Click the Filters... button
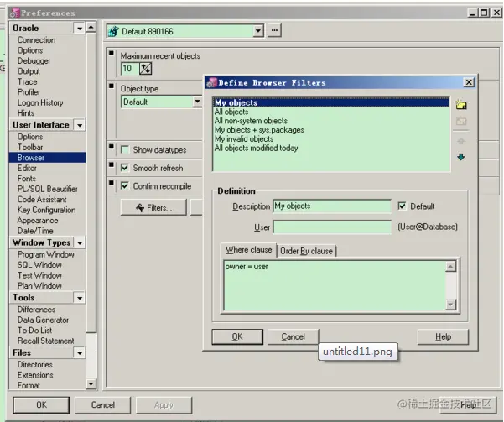This screenshot has width=504, height=422. (153, 207)
